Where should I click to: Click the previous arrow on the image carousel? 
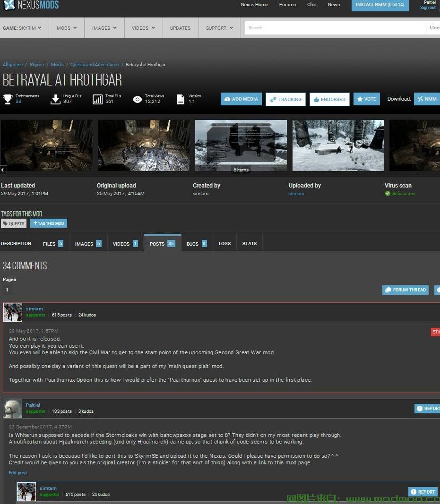click(x=3, y=170)
